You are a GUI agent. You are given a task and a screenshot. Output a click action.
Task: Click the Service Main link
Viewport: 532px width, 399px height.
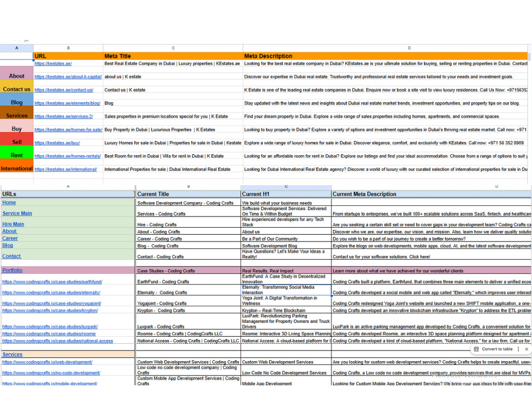click(x=17, y=213)
